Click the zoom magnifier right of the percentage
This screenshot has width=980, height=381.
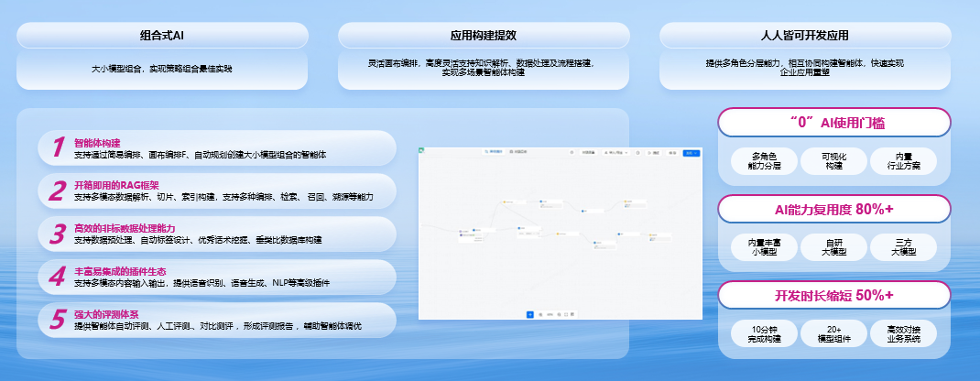pyautogui.click(x=561, y=314)
